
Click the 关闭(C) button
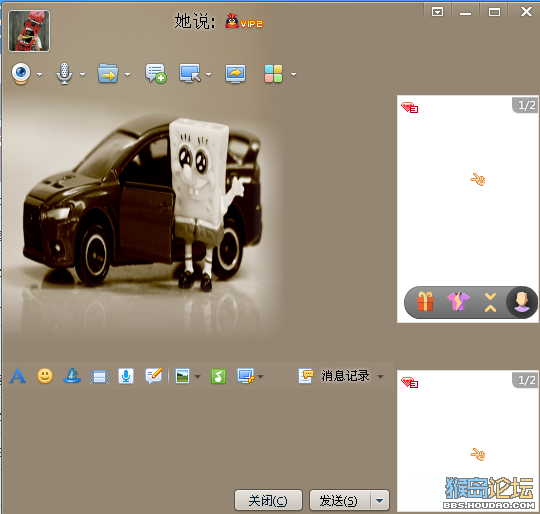(x=268, y=500)
